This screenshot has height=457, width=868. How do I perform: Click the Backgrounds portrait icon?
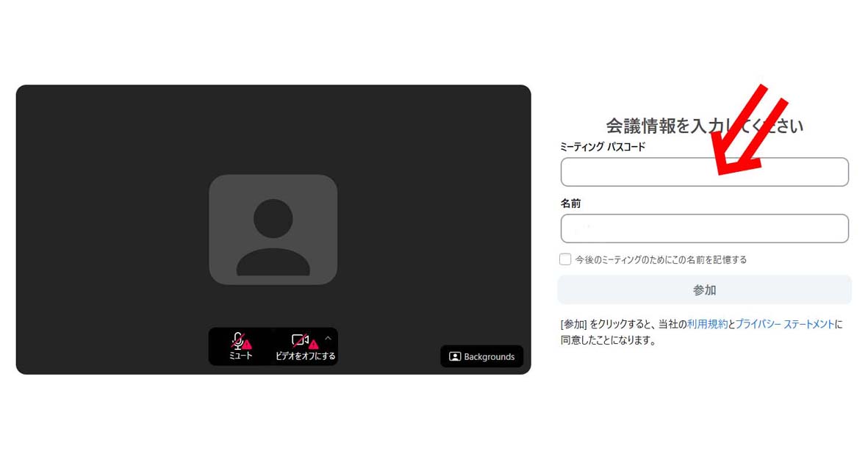(455, 356)
